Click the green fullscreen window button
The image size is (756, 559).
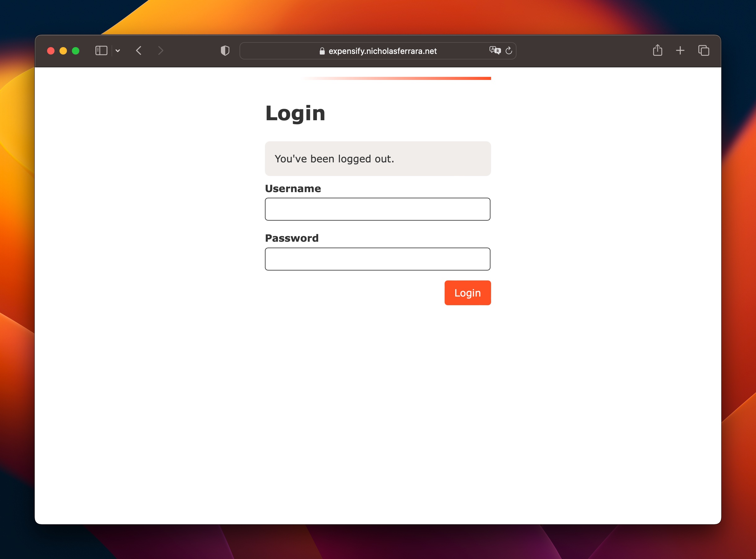76,51
